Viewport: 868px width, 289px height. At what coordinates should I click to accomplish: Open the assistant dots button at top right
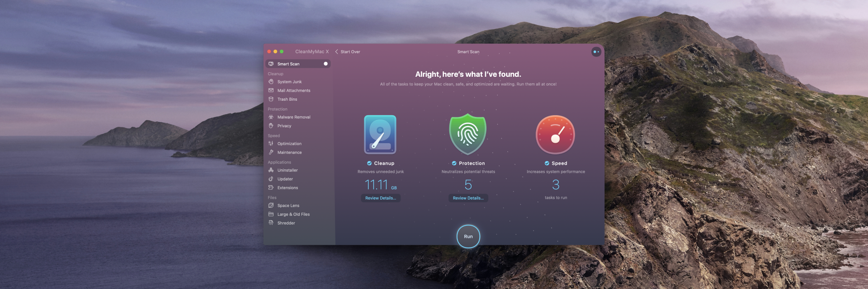(596, 52)
